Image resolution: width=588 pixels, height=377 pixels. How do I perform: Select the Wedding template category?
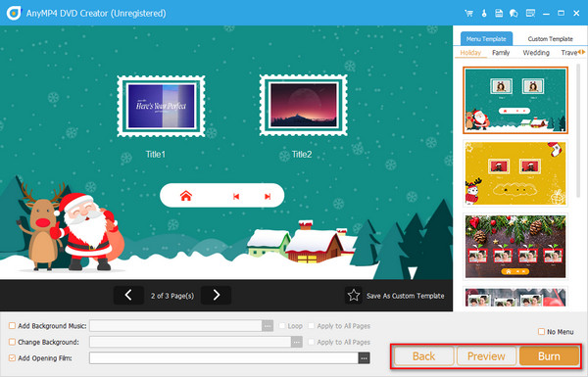(536, 53)
